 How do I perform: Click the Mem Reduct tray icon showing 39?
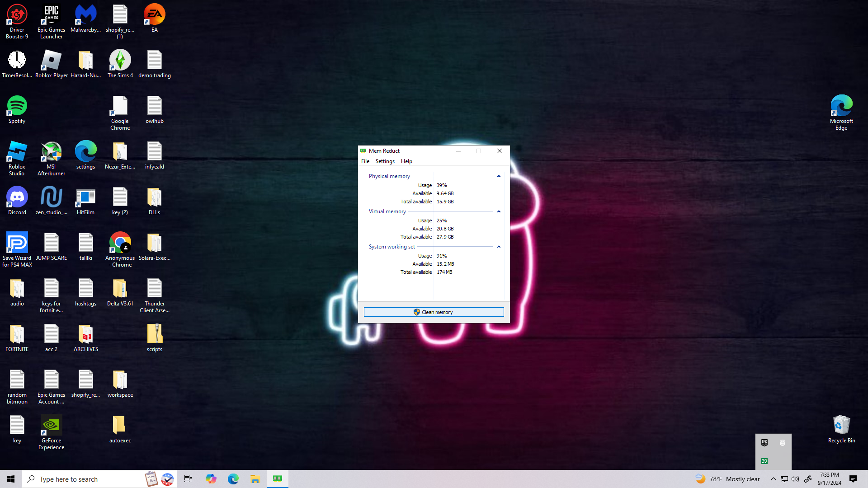(x=764, y=461)
